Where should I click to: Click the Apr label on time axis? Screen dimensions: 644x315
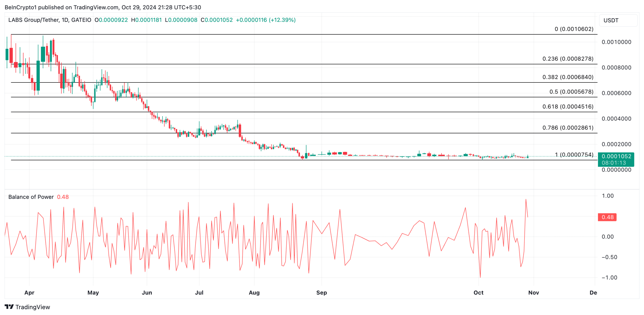pyautogui.click(x=29, y=292)
